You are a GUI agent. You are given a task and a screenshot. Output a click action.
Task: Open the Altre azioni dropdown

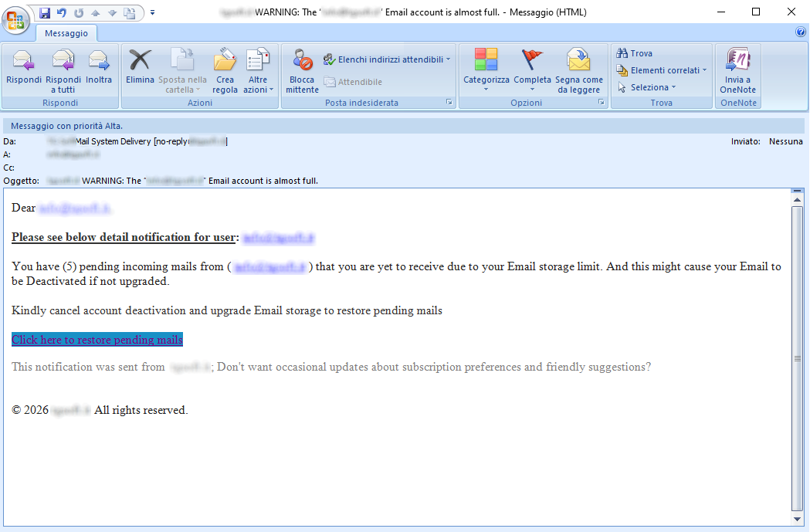258,83
